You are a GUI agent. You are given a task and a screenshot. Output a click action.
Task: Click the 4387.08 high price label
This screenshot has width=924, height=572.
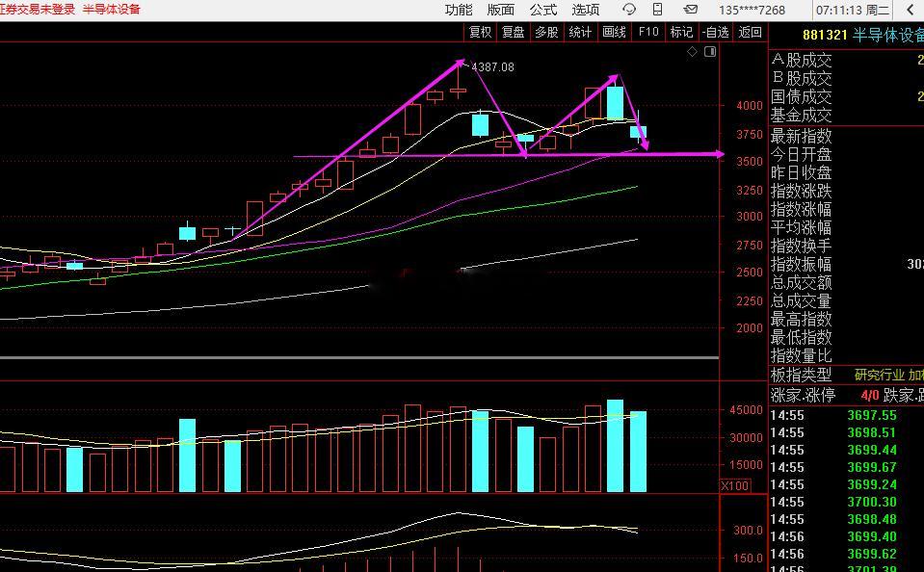point(492,67)
